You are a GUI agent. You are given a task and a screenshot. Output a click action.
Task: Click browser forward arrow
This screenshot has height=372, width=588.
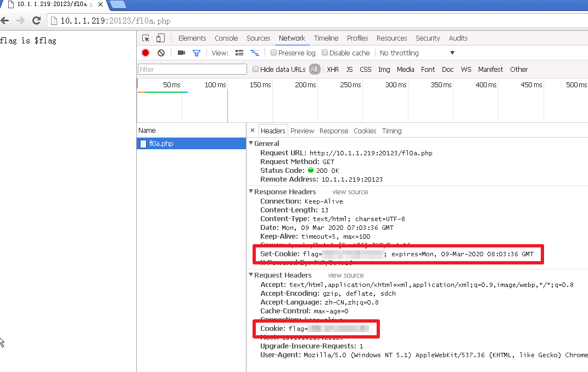pyautogui.click(x=21, y=21)
